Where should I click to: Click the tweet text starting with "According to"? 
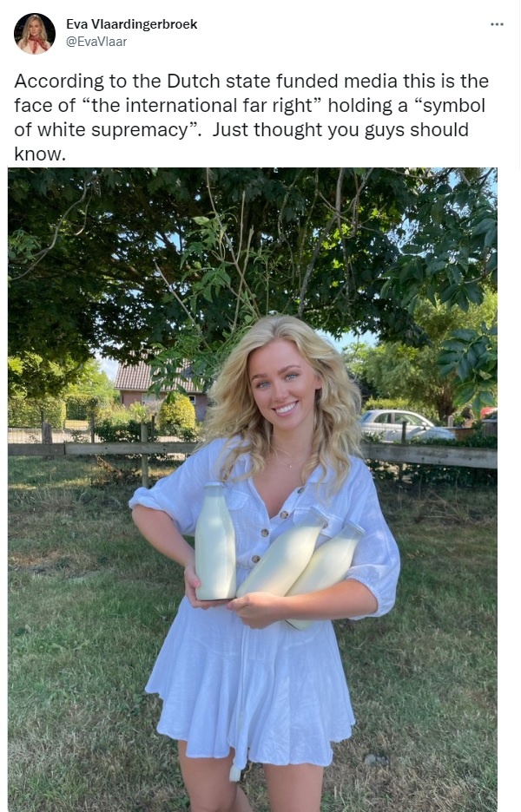point(252,117)
